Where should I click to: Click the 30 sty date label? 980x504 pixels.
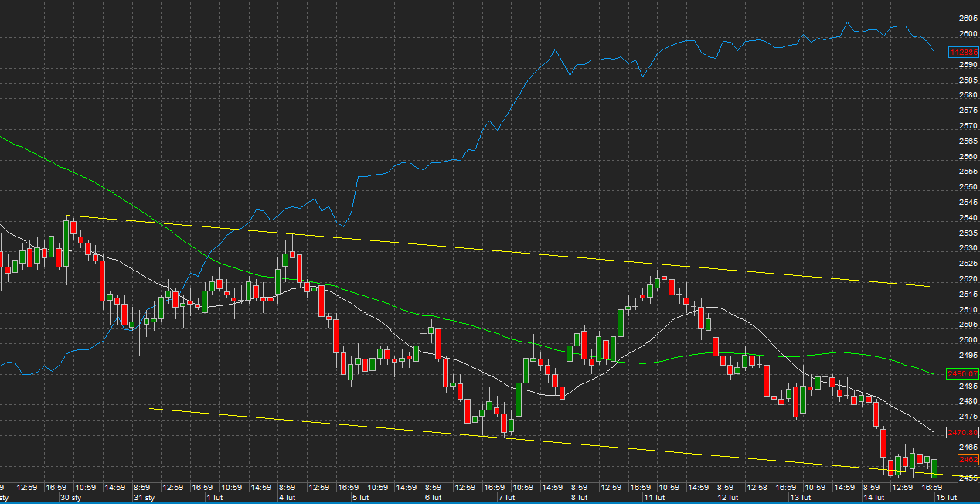point(70,498)
